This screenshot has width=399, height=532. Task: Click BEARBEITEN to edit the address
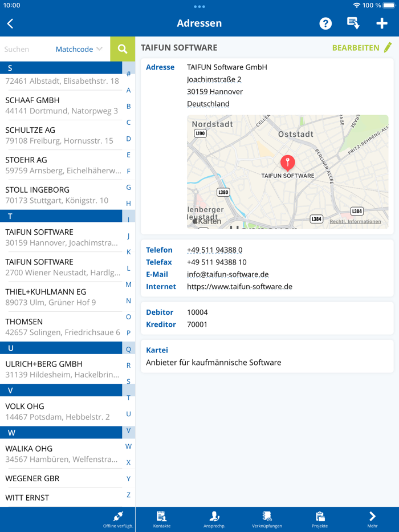point(356,48)
